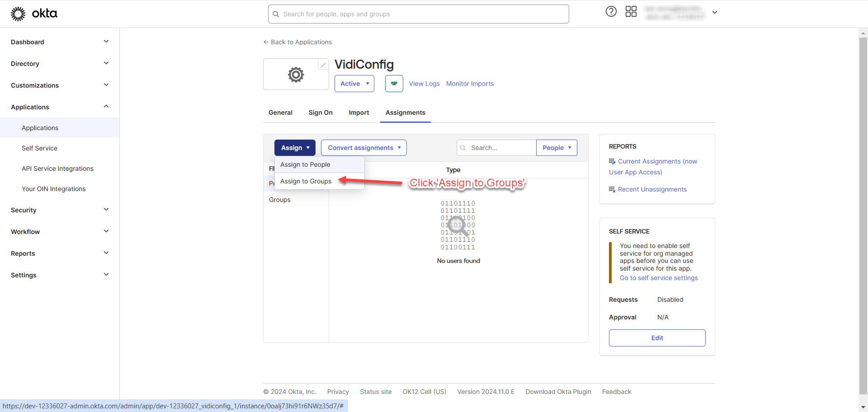Open the Convert assignments dropdown

click(363, 148)
